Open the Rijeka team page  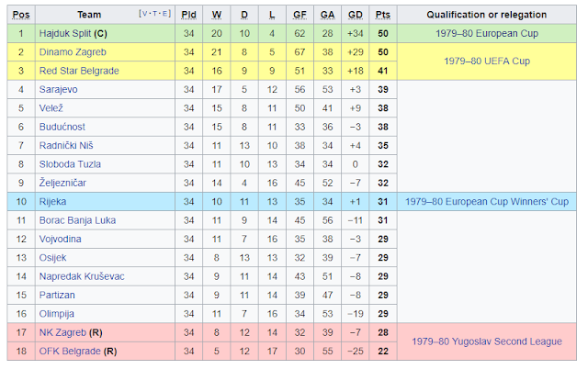pos(53,202)
